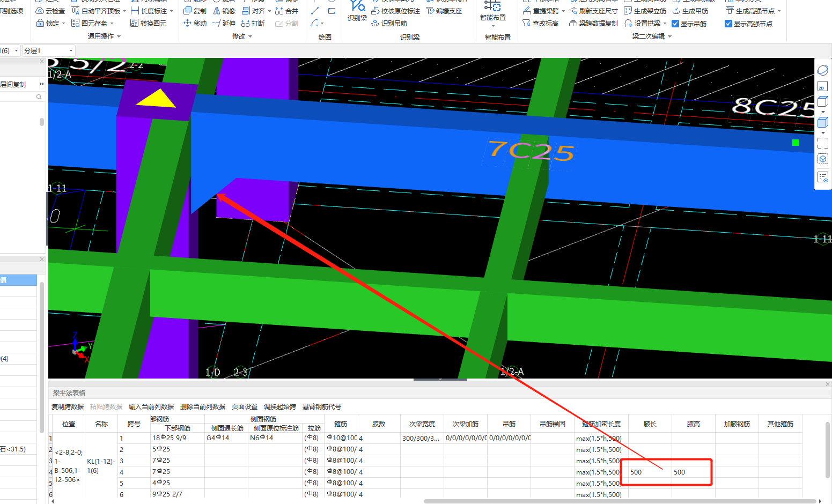Click the 云检查 (cloud check) tool
Viewport: 832px width, 504px height.
point(50,11)
